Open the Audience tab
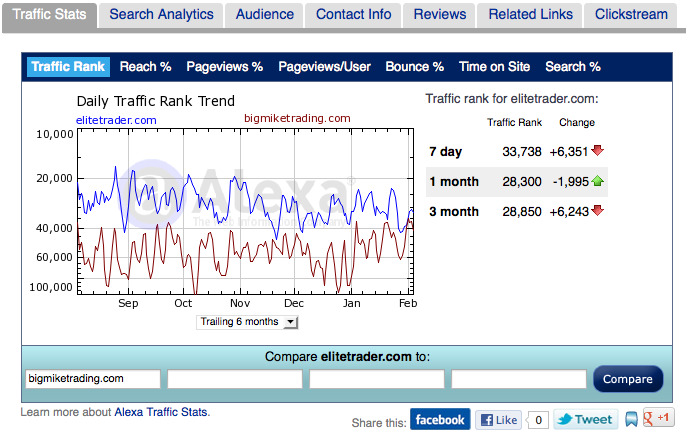This screenshot has width=688, height=434. [265, 15]
